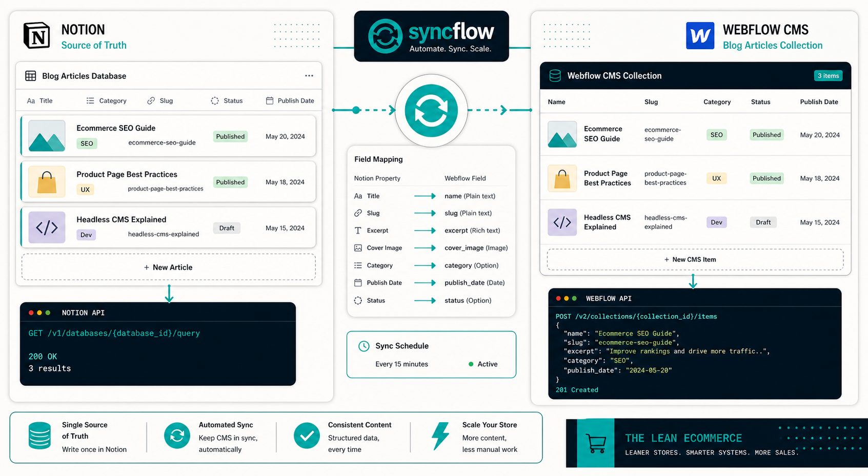This screenshot has height=476, width=868.
Task: Click the GET /v1/databases query line
Action: point(114,333)
